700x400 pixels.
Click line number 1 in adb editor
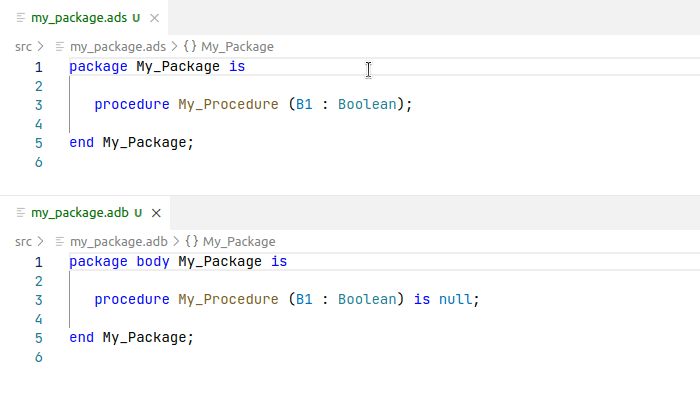point(39,262)
